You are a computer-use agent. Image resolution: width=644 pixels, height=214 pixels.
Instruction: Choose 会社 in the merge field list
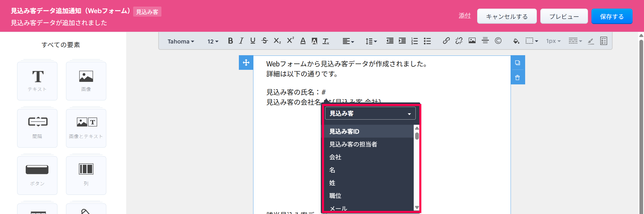click(335, 157)
